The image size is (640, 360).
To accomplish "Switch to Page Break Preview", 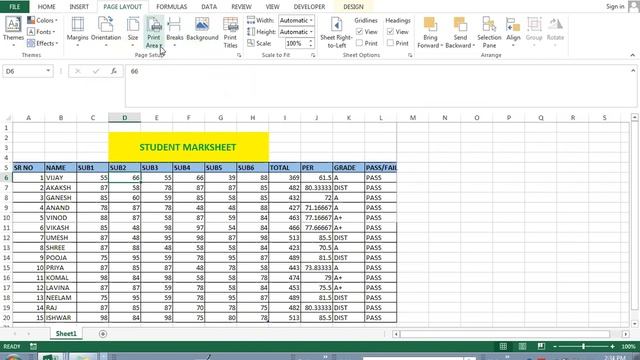I will pos(541,346).
